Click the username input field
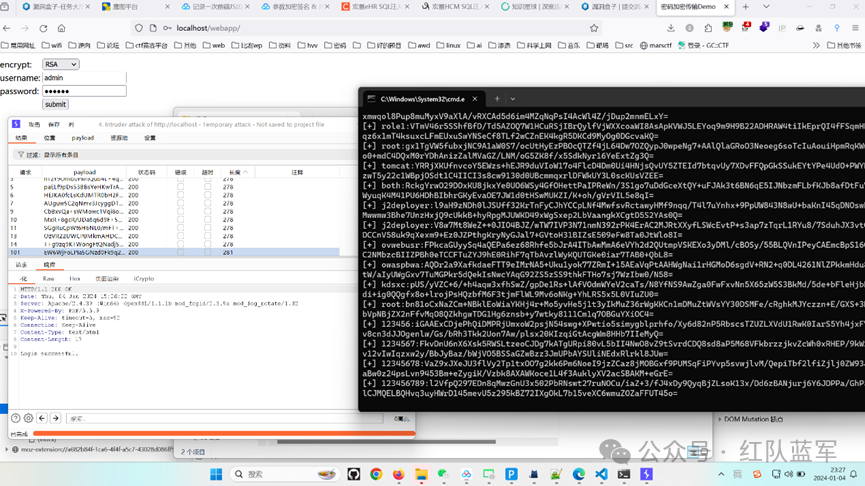The width and height of the screenshot is (865, 486). pyautogui.click(x=83, y=77)
